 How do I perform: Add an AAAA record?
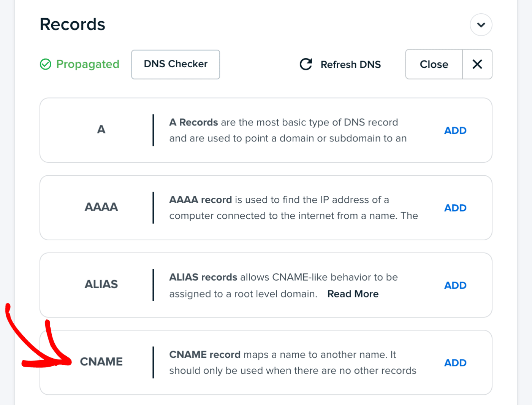455,208
